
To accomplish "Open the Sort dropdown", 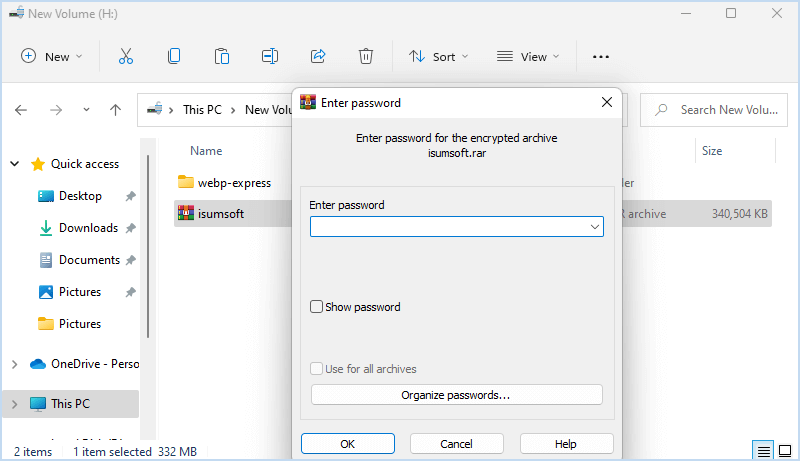I will [x=439, y=57].
